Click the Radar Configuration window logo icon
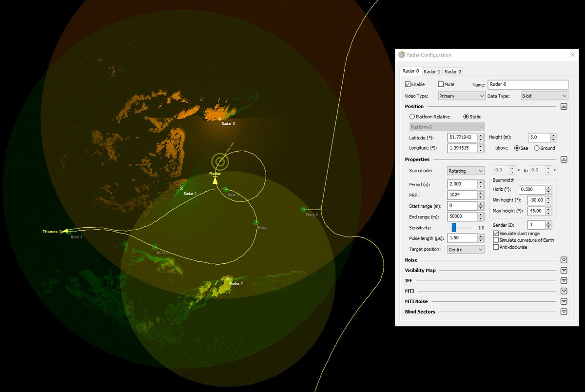 [402, 55]
